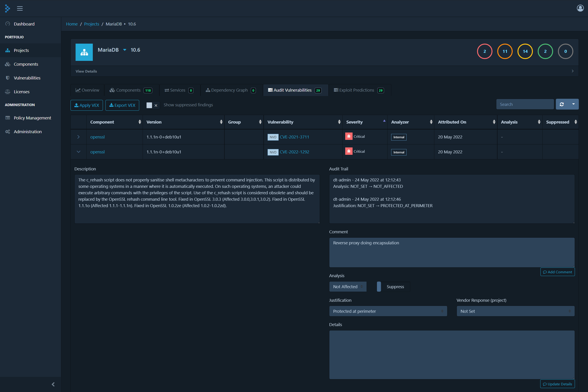Toggle the Suppress switch
The image size is (588, 392).
[x=379, y=287]
